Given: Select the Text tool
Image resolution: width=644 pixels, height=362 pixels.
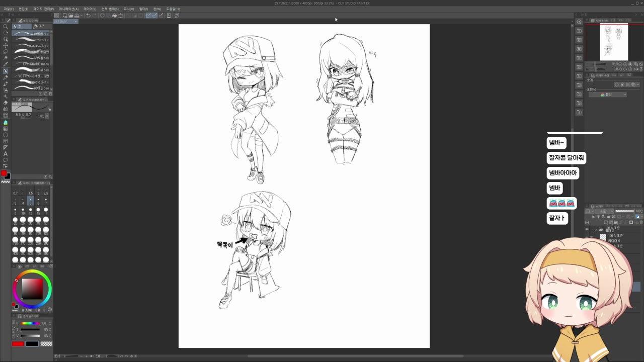Looking at the screenshot, I should [6, 153].
